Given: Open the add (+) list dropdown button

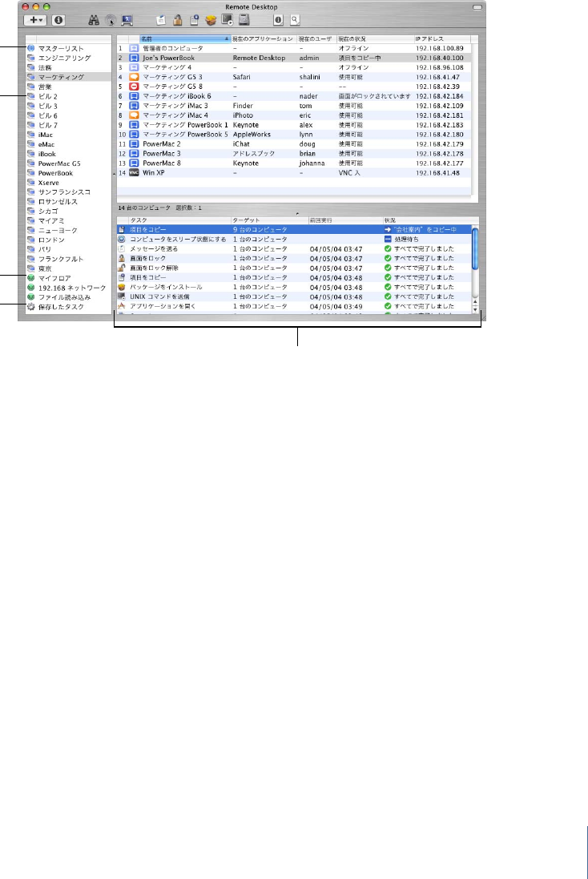Looking at the screenshot, I should click(x=35, y=20).
